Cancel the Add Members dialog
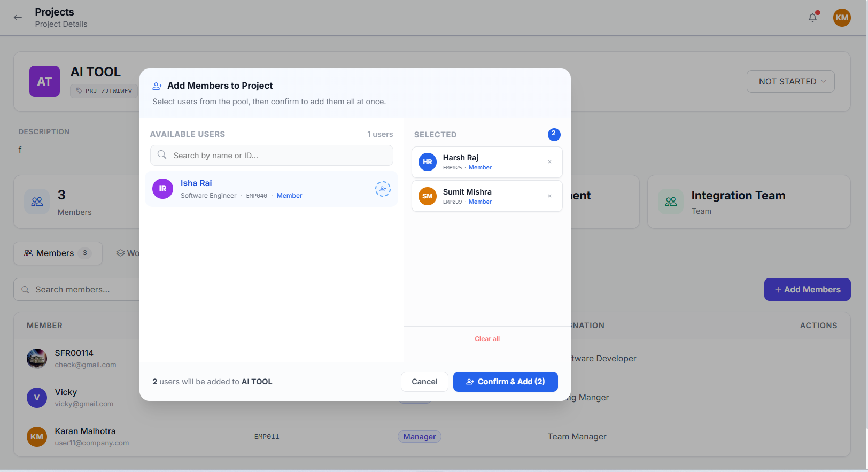 [424, 382]
